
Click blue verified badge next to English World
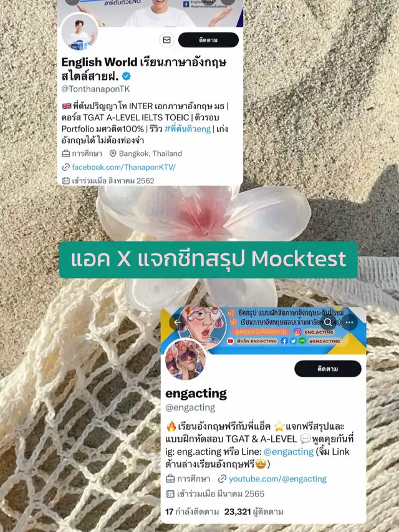click(x=126, y=76)
